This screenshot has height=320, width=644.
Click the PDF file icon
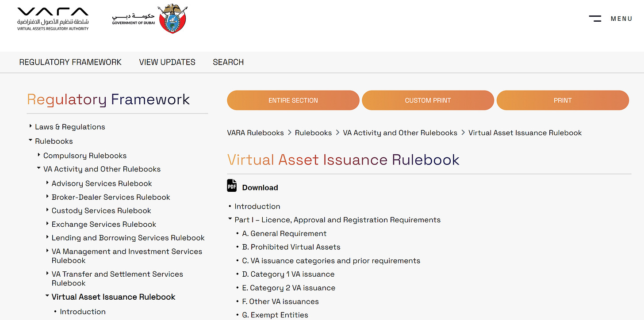pos(232,186)
